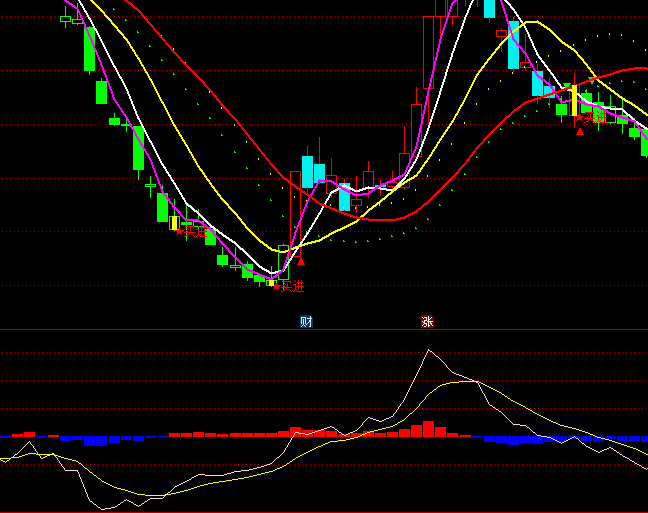Click tall yellow candle above the rightmost 买进
Screen dimensions: 648x513
[x=574, y=100]
